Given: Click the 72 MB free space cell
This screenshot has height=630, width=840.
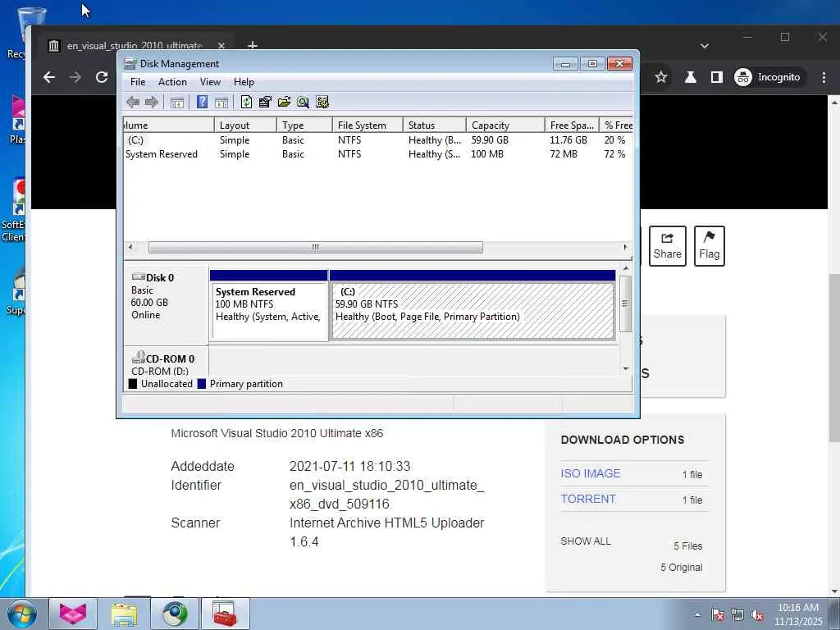Looking at the screenshot, I should click(x=564, y=153).
